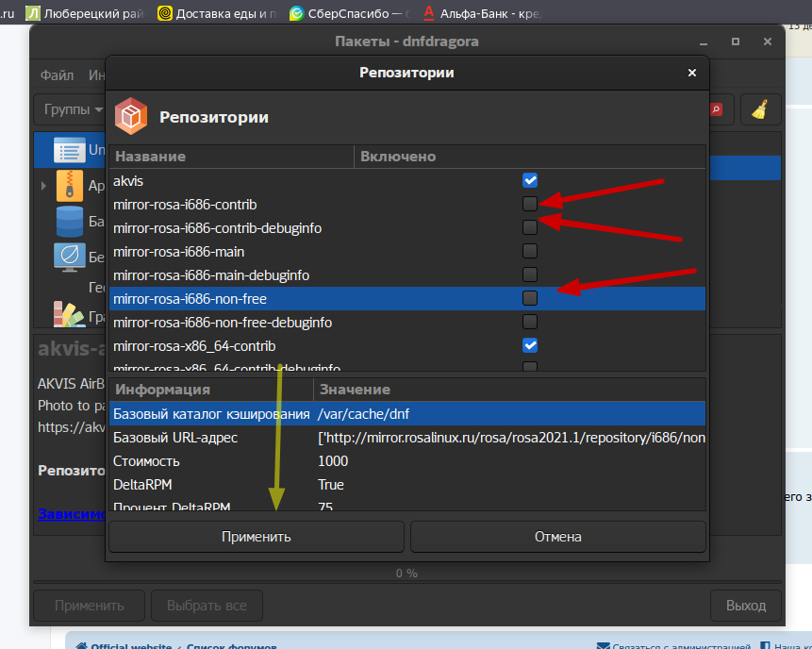Image resolution: width=812 pixels, height=649 pixels.
Task: Enable mirror-rosa-i686-non-free checkbox
Action: point(530,298)
